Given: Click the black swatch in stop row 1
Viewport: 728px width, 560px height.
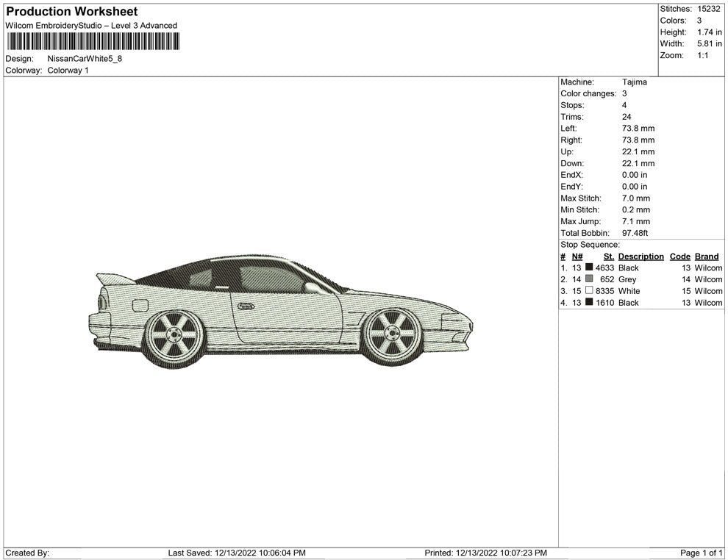Looking at the screenshot, I should coord(589,268).
